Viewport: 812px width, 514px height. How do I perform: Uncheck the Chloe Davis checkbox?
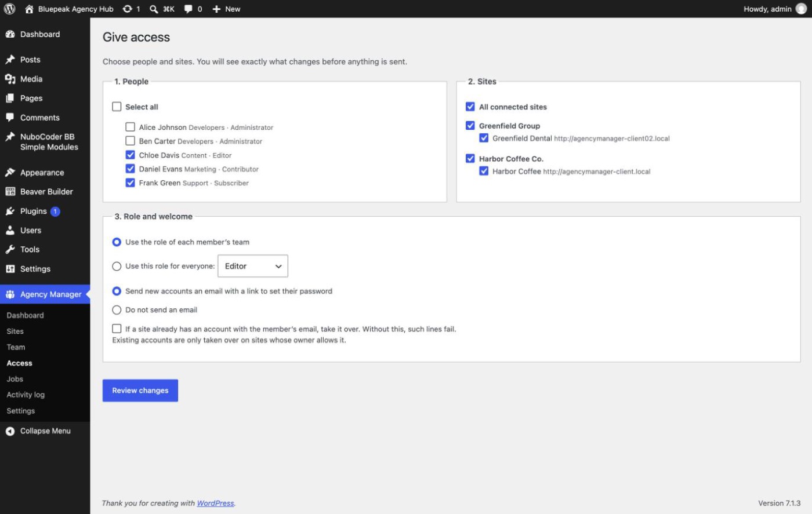click(x=130, y=155)
